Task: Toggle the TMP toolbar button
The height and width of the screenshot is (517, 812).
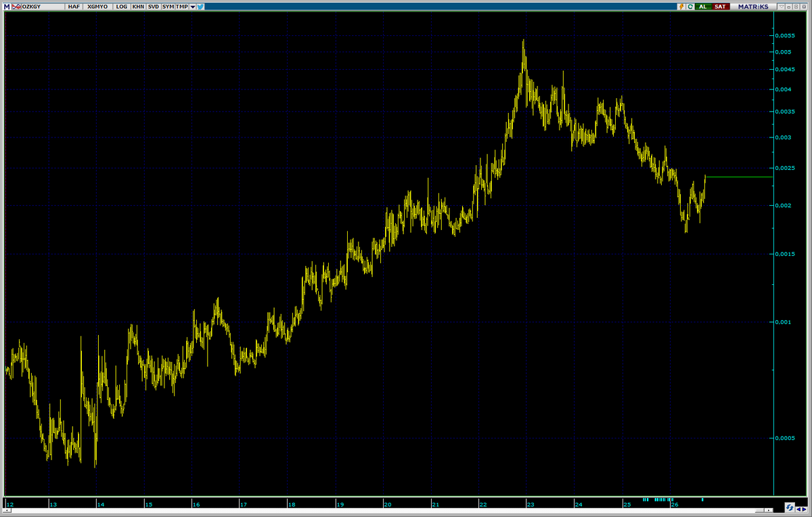Action: pyautogui.click(x=181, y=7)
